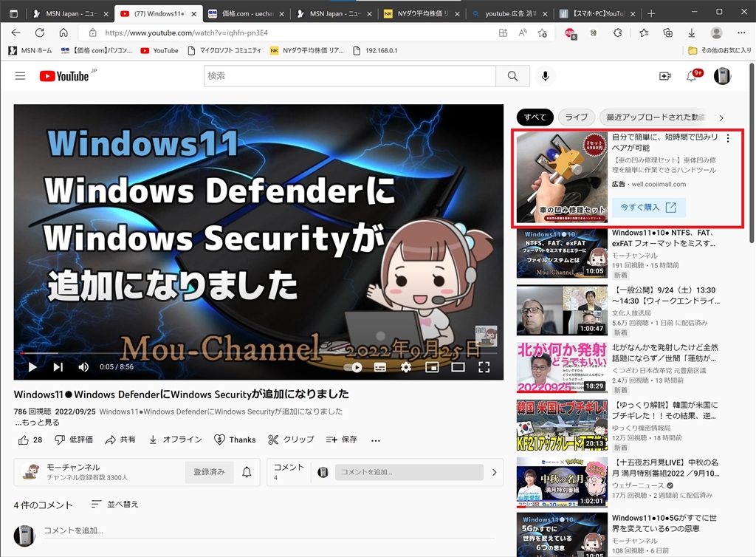
Task: Click the 低評価 dislike button
Action: [x=74, y=440]
